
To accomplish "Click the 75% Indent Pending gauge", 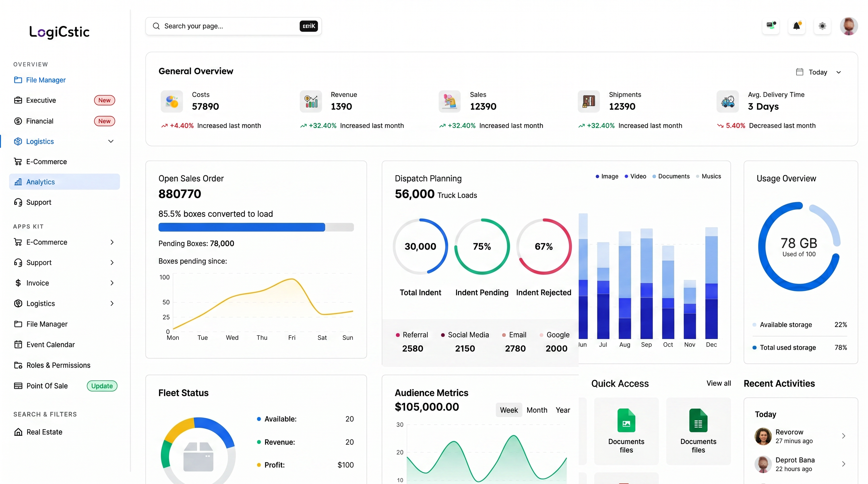I will 482,246.
